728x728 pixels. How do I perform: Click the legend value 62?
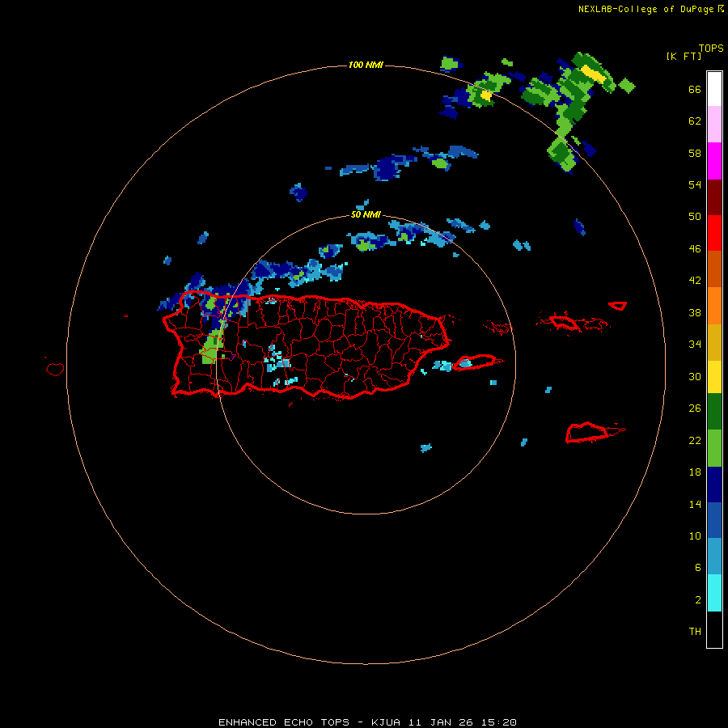point(695,121)
